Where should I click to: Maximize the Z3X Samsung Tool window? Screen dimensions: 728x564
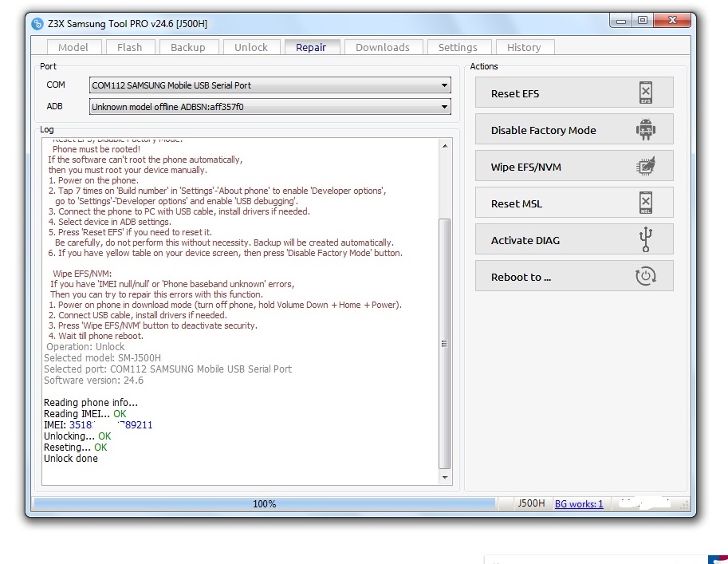point(643,21)
